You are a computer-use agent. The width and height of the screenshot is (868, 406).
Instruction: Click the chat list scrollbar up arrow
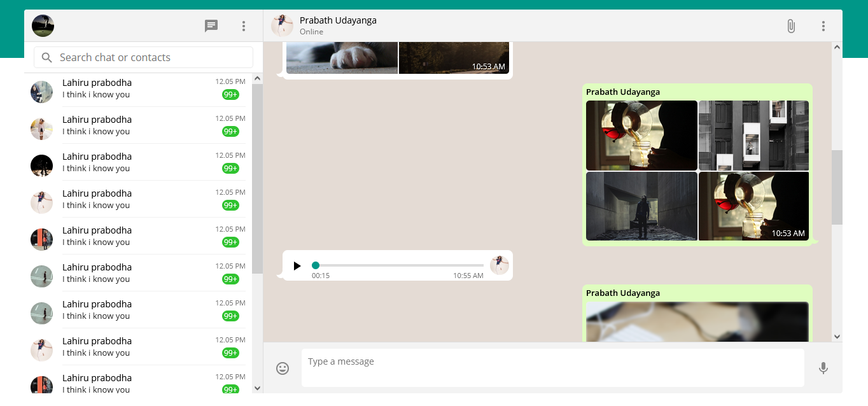click(257, 79)
